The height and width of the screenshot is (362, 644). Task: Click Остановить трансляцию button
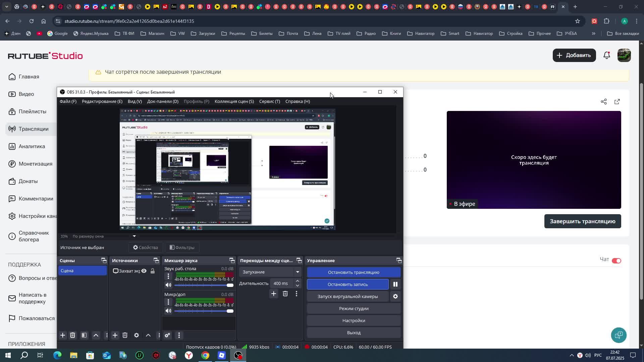(354, 272)
